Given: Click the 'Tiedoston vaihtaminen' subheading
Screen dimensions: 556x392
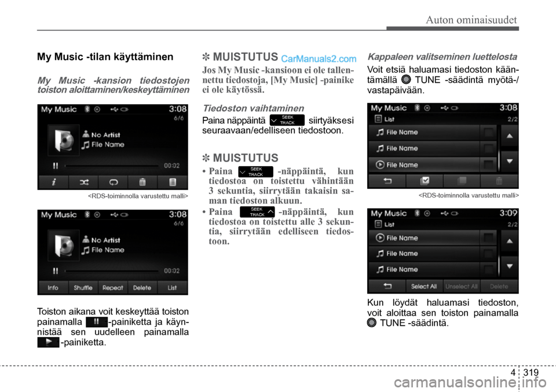Looking at the screenshot, I should (253, 108).
